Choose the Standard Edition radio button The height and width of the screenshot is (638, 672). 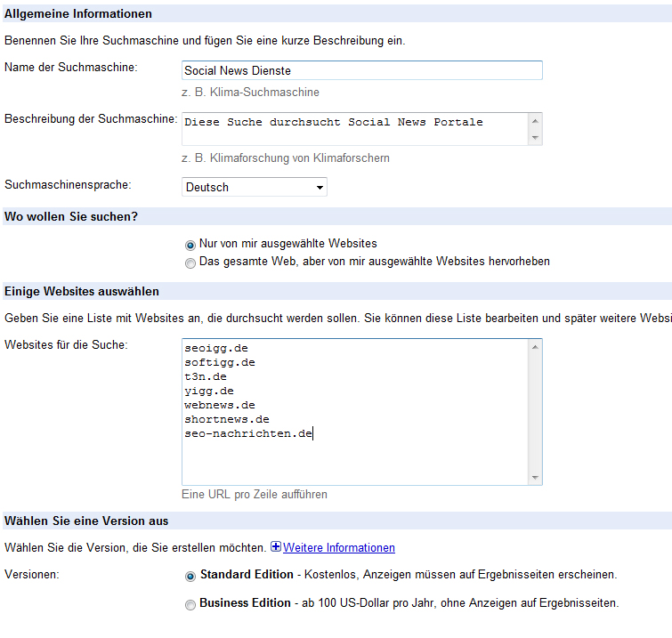pos(190,577)
